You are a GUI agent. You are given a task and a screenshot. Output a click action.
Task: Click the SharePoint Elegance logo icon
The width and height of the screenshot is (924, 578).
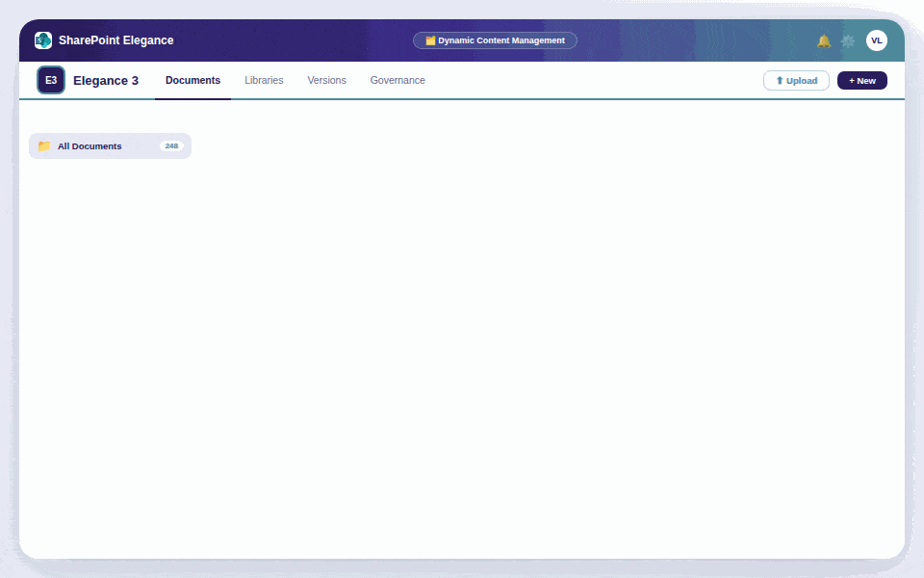point(42,40)
